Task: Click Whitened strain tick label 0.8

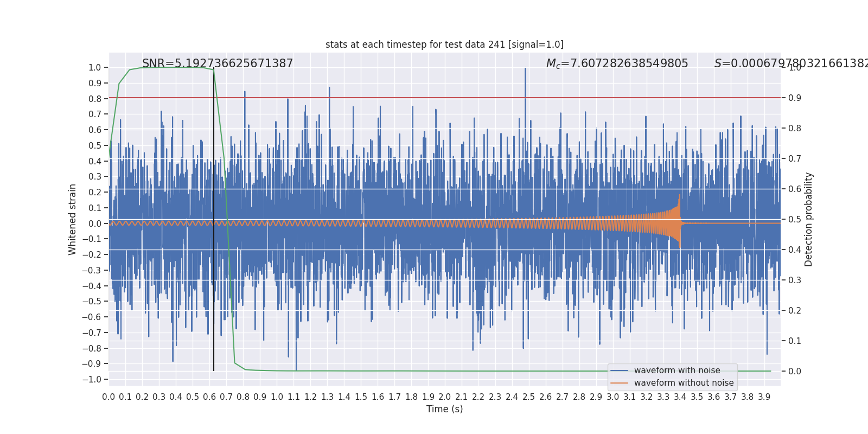Action: click(94, 99)
